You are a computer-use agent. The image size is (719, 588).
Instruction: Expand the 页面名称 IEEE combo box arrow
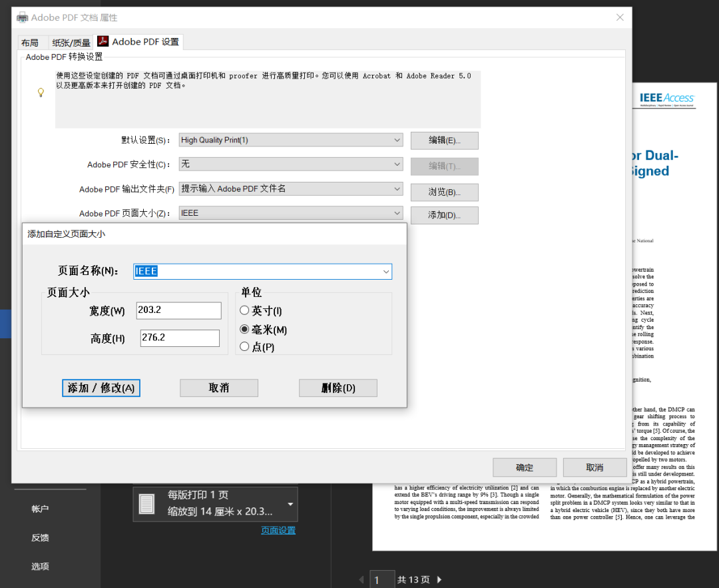(x=386, y=272)
